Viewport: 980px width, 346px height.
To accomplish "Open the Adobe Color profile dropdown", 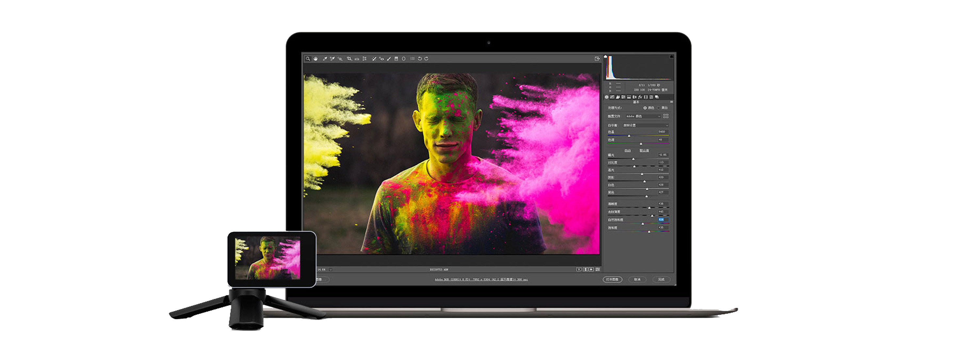I will [x=644, y=116].
